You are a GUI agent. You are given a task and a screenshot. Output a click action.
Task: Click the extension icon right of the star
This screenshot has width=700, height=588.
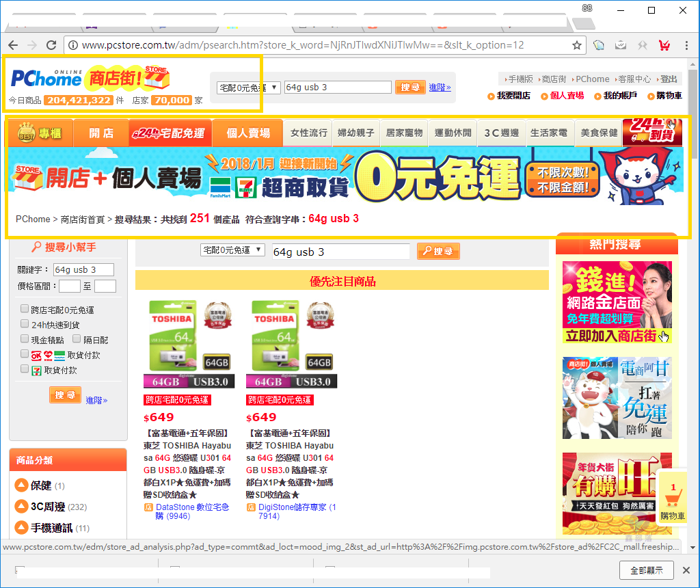tap(599, 45)
